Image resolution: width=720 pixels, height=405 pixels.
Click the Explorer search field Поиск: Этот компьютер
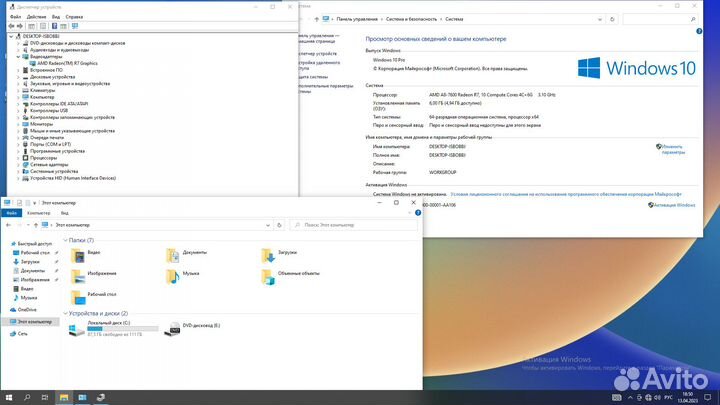(354, 225)
